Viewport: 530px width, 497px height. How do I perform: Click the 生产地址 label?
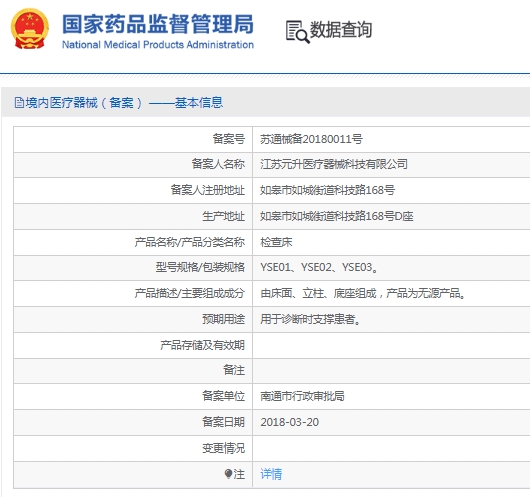[x=223, y=216]
